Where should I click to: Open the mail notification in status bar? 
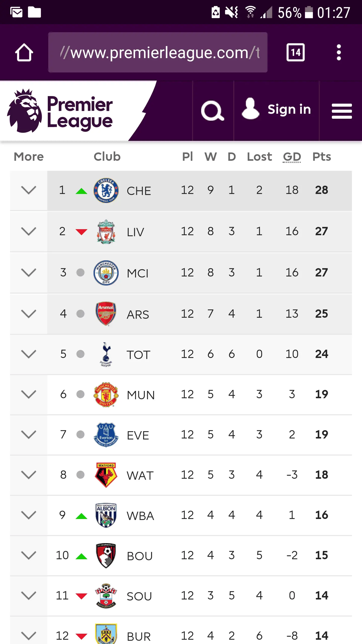pos(17,12)
